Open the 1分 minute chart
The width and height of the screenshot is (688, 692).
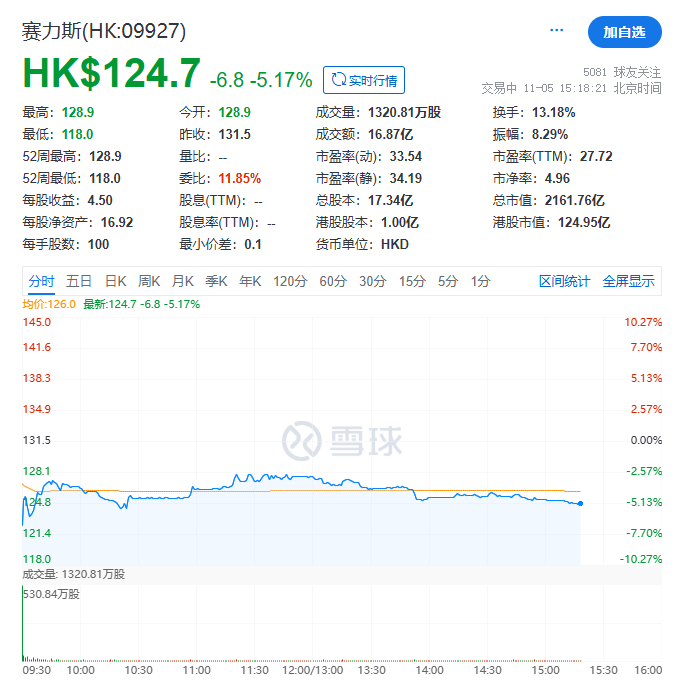(x=480, y=282)
